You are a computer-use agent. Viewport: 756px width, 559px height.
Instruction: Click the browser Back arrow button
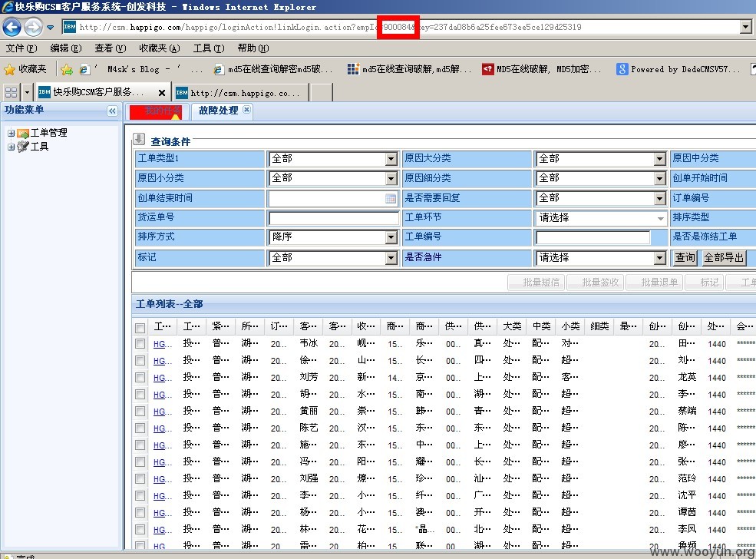pos(12,27)
